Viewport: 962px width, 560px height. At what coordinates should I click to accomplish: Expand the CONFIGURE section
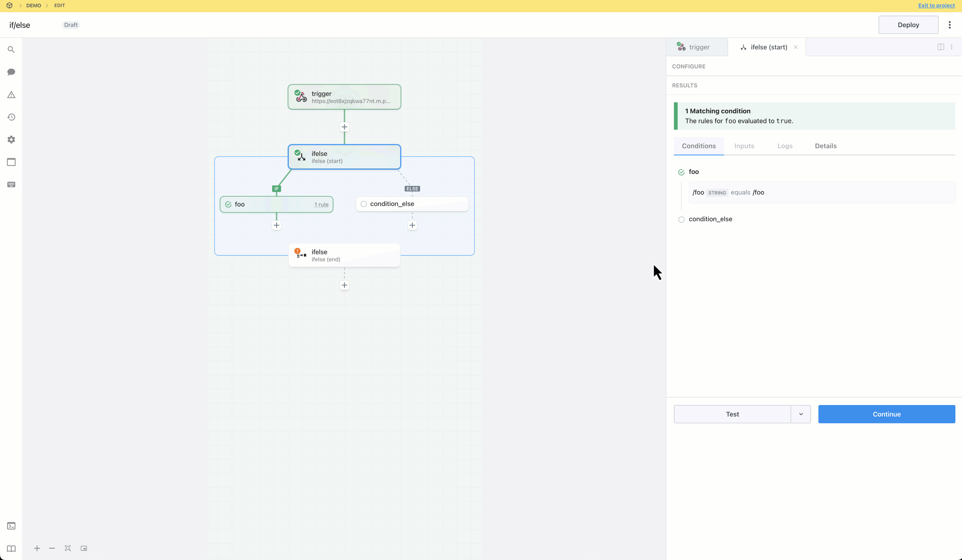click(689, 67)
